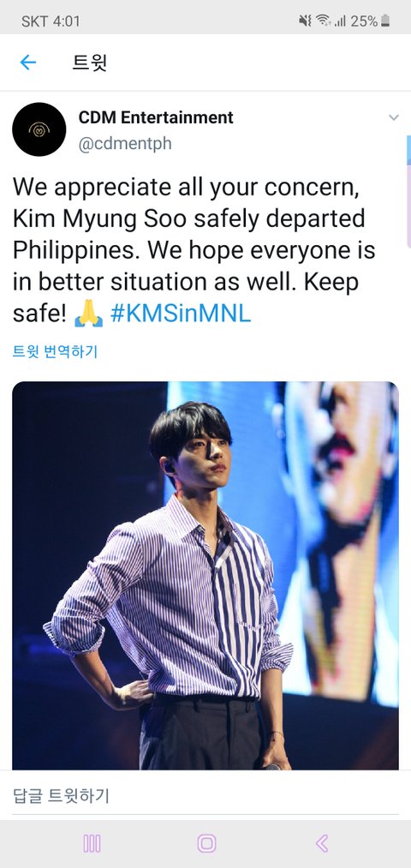Screen dimensions: 411x868
Task: Tap the Android home button
Action: point(206,844)
